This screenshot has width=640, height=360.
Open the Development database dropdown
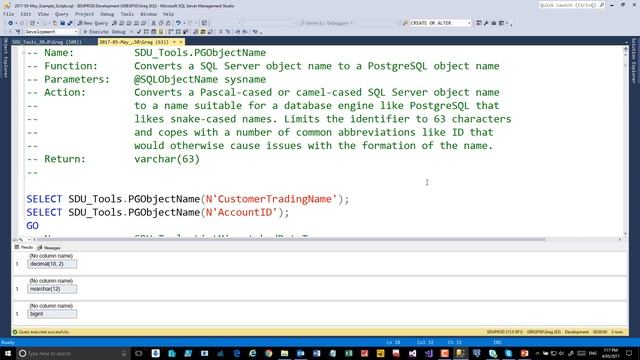pyautogui.click(x=51, y=32)
